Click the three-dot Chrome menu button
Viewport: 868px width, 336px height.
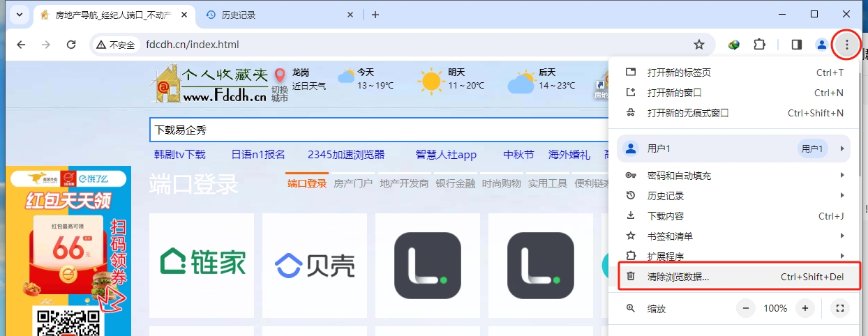click(x=847, y=45)
